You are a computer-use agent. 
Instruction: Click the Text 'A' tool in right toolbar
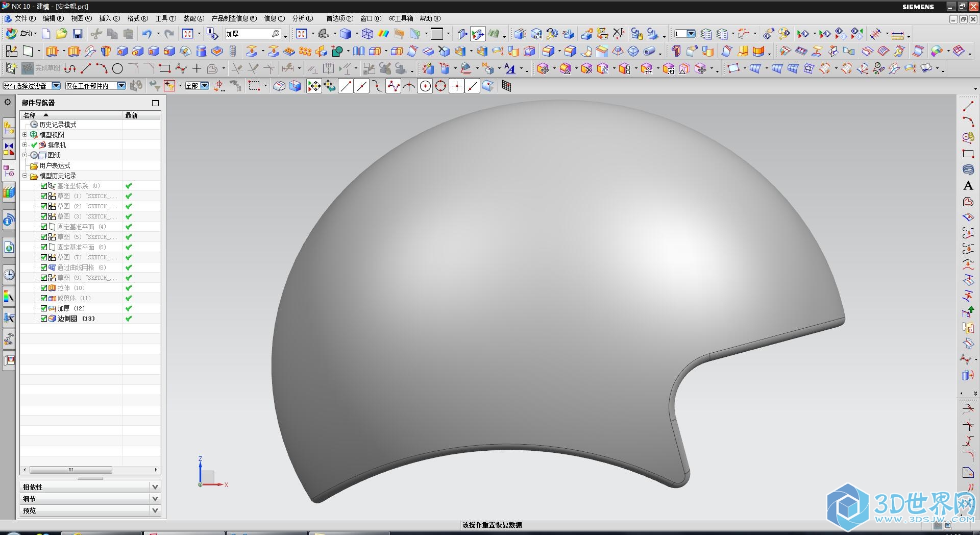(968, 186)
